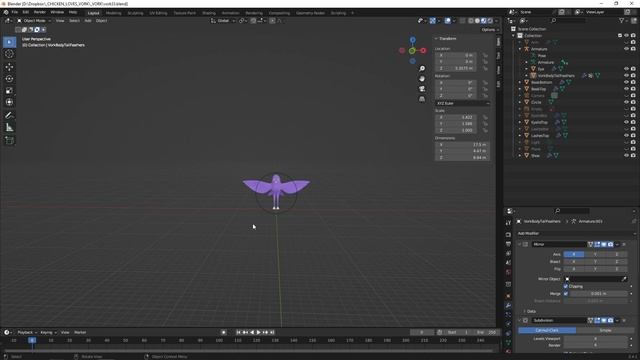
Task: Toggle visibility eye for Armature object
Action: [627, 49]
